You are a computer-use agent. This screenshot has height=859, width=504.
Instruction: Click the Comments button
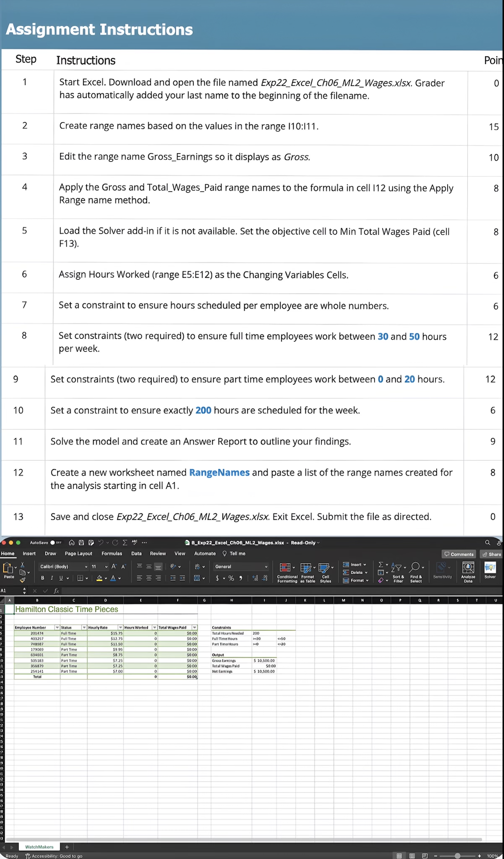[x=459, y=554]
